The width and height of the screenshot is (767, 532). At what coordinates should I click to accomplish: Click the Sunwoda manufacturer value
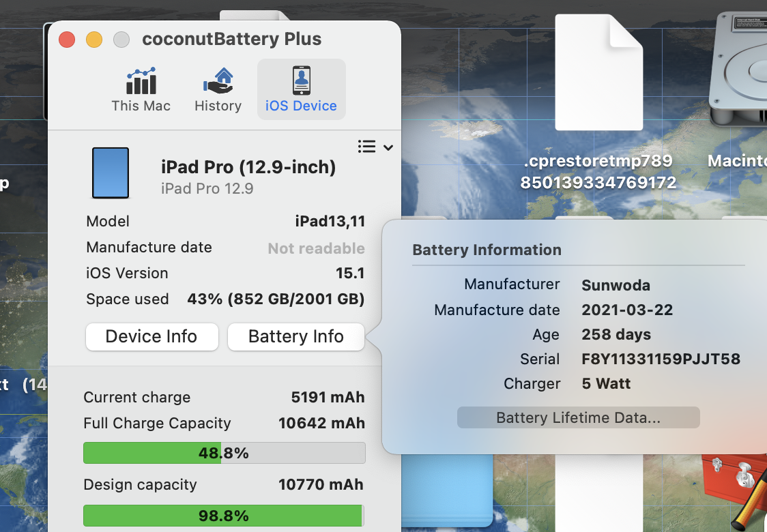click(616, 285)
